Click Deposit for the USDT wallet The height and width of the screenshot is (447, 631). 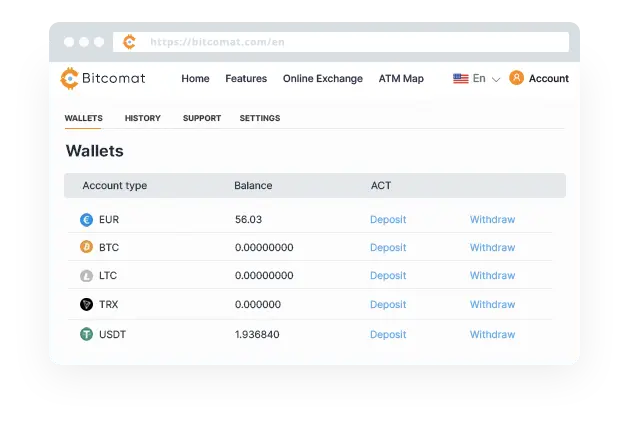coord(388,334)
